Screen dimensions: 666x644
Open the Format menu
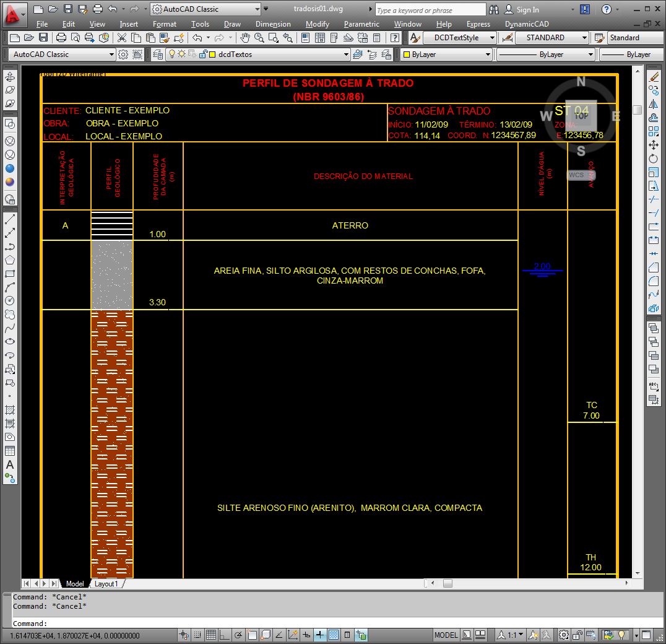[x=165, y=24]
